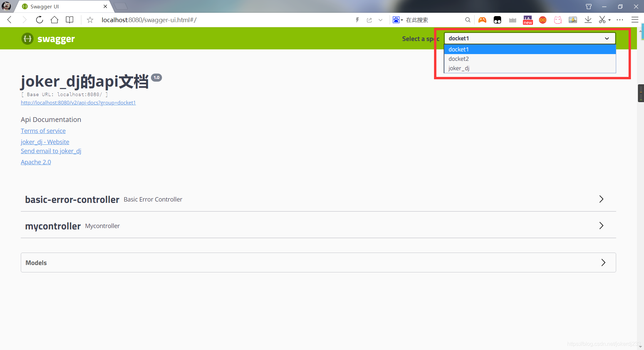Click the gray wallet extension icon

click(x=513, y=20)
